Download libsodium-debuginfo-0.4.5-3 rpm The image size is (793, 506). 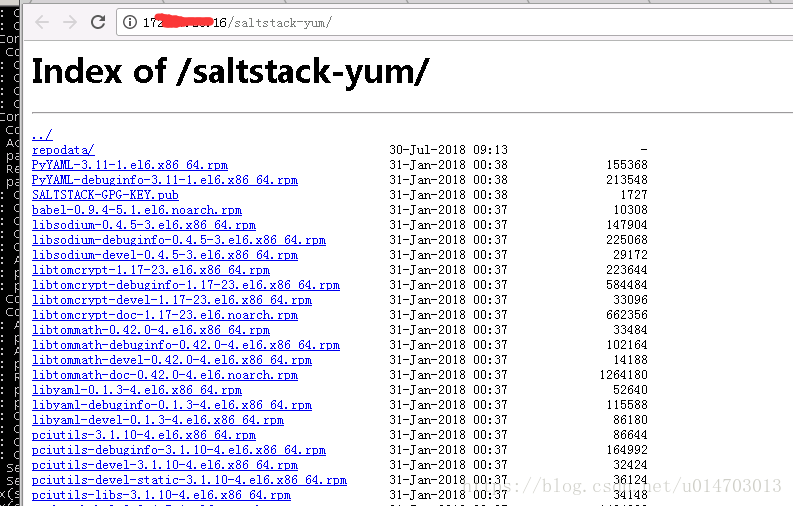(x=179, y=240)
